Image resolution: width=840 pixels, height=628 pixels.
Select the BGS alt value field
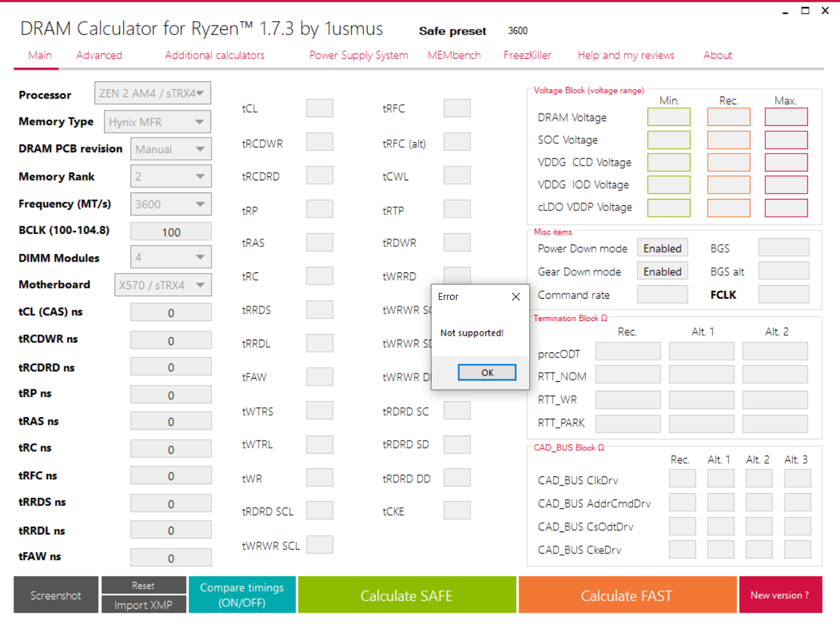784,271
